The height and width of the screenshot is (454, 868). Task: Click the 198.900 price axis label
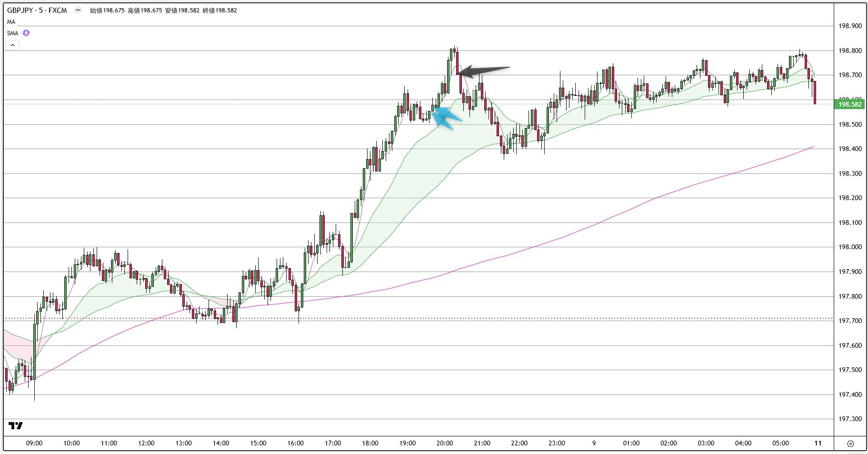click(850, 26)
